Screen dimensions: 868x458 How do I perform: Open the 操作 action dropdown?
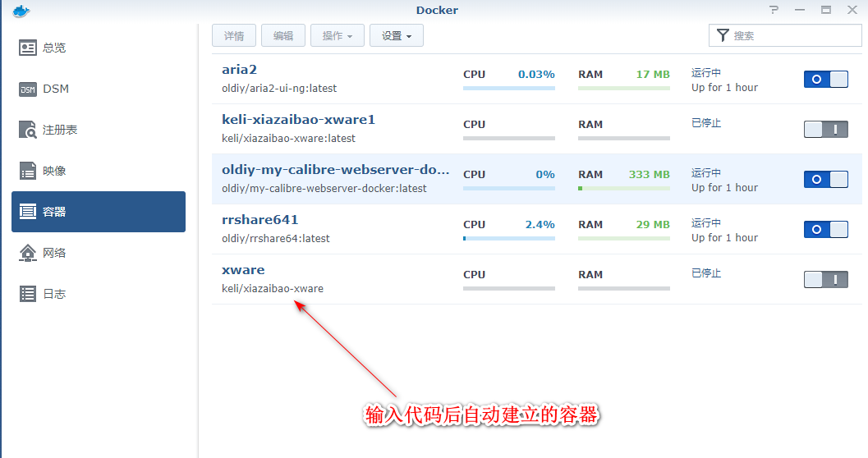[x=338, y=35]
